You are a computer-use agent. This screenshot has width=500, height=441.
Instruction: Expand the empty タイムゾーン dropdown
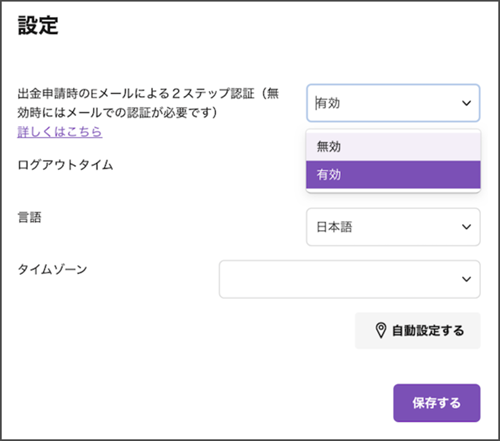click(x=349, y=279)
